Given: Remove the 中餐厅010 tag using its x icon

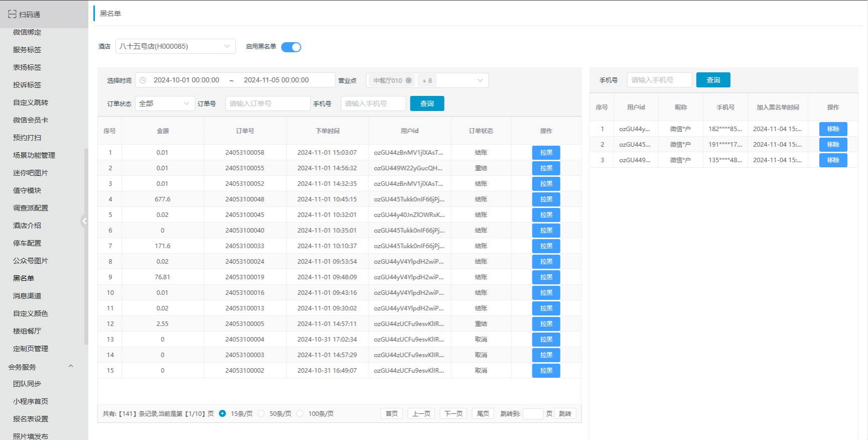Looking at the screenshot, I should [408, 80].
